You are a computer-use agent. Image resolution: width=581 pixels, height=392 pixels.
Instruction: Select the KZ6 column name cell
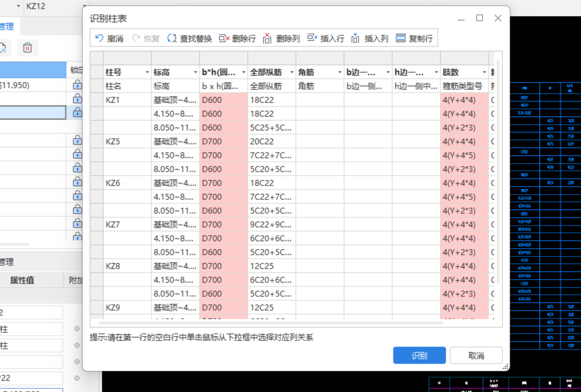pyautogui.click(x=128, y=183)
